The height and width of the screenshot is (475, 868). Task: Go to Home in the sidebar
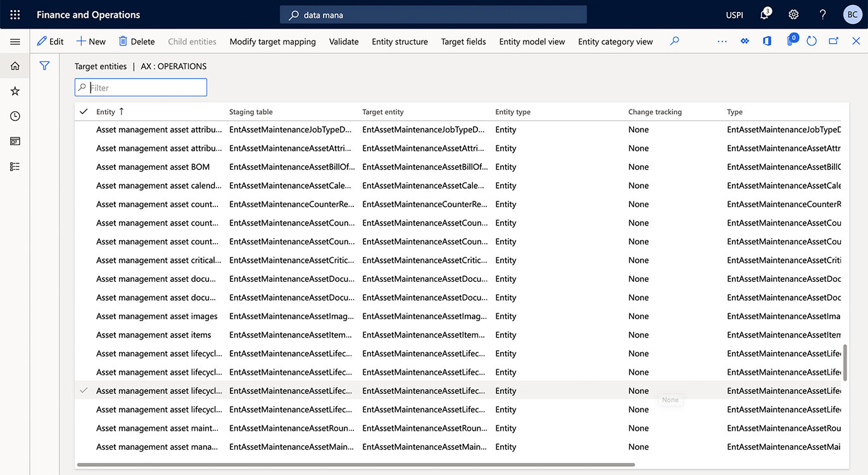15,66
